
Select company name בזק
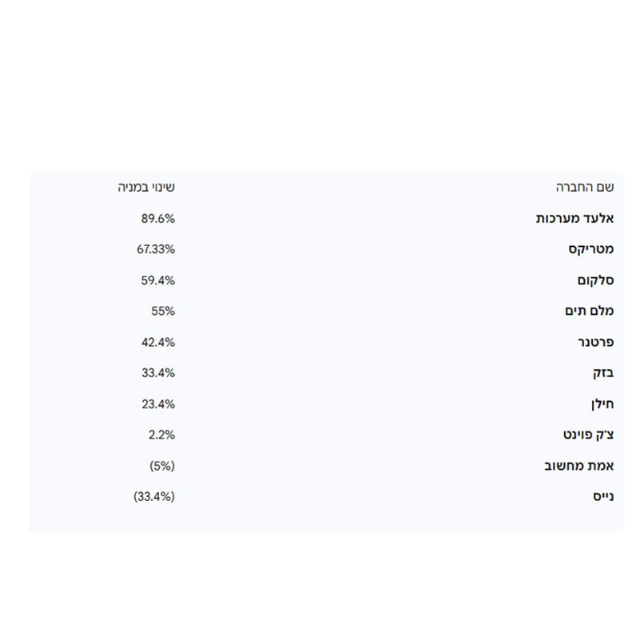603,373
